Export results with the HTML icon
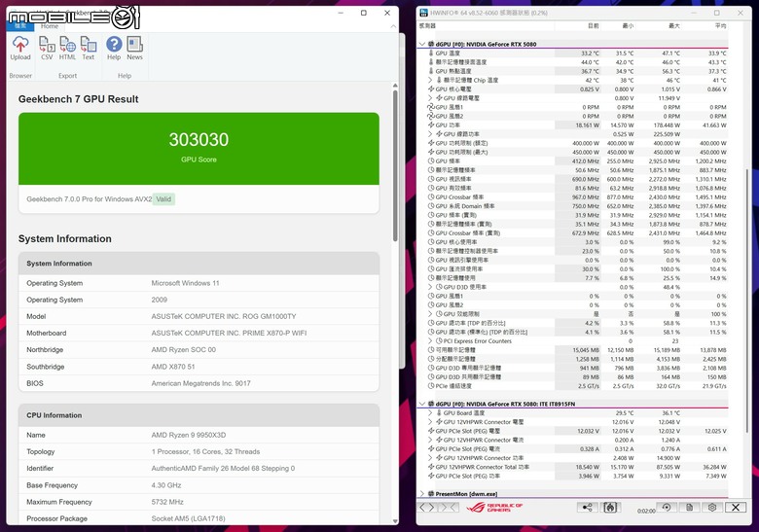This screenshot has width=759, height=532. pos(68,45)
